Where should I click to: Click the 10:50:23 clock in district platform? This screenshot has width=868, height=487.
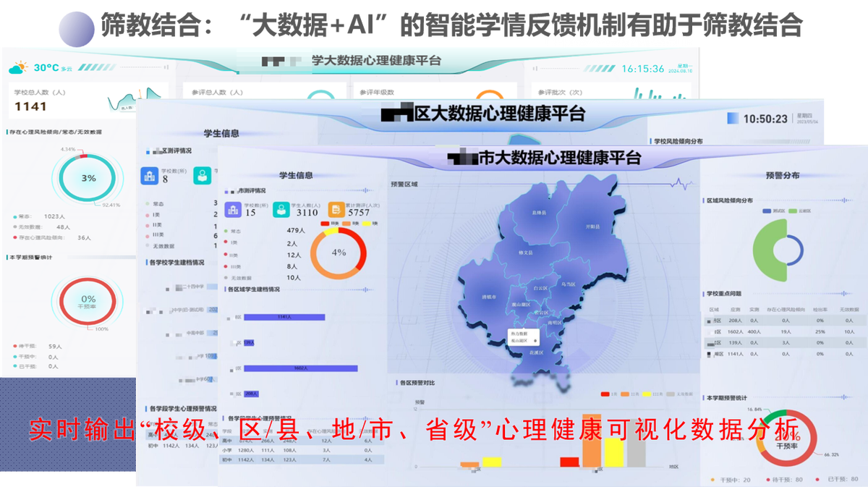(x=765, y=119)
